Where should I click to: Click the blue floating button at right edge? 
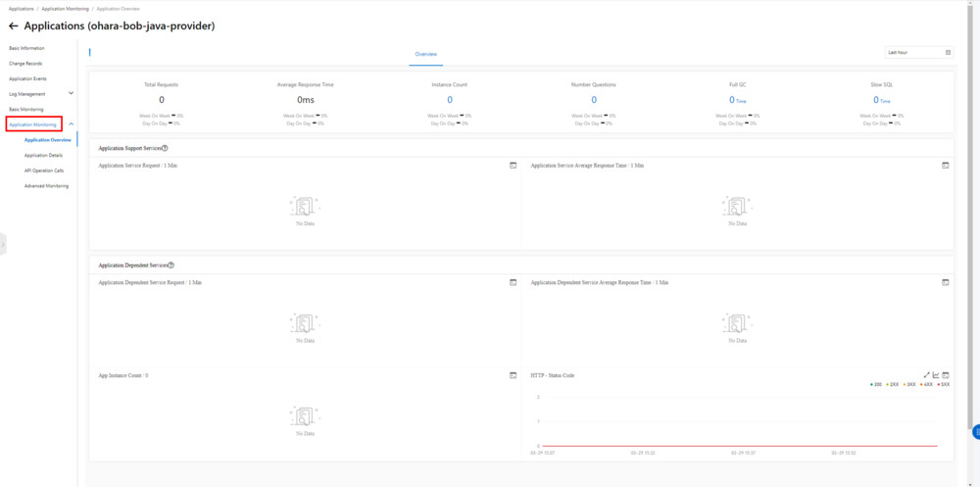[976, 432]
